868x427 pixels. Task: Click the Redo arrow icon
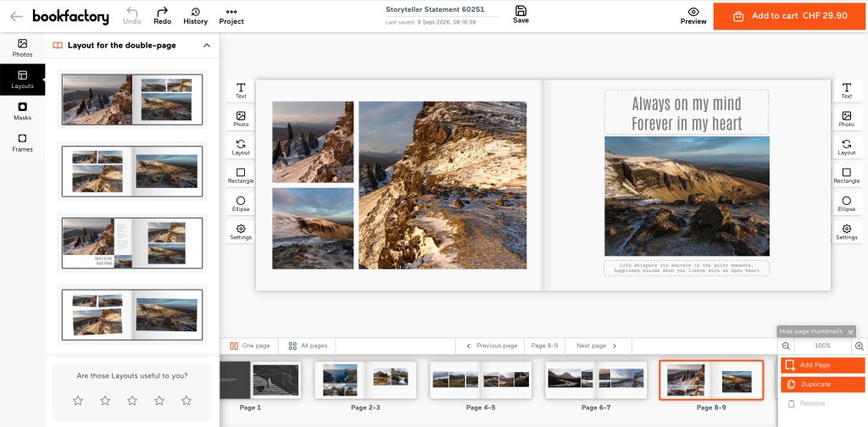tap(162, 12)
